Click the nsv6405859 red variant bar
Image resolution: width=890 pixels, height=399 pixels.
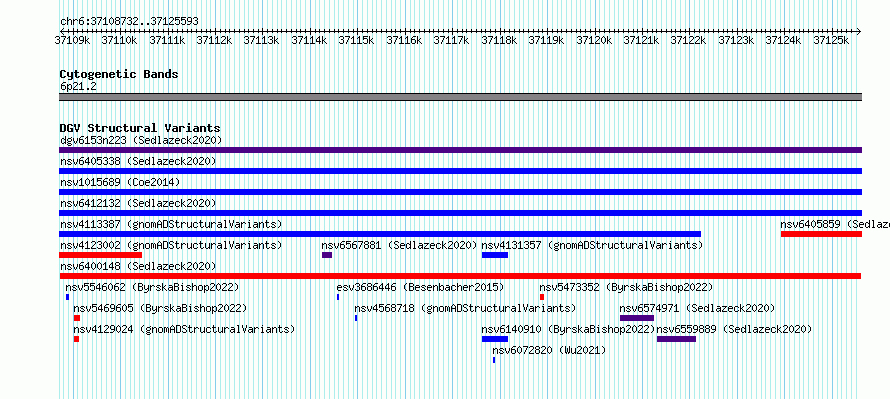tap(821, 234)
